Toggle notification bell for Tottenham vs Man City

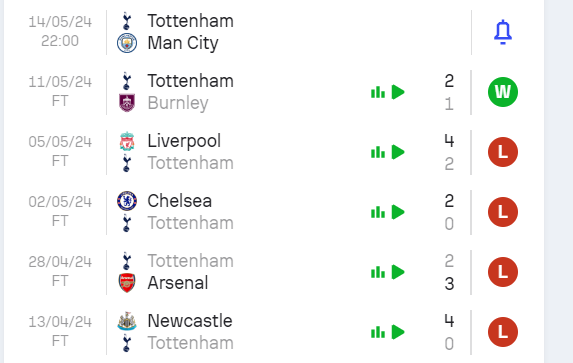coord(503,32)
